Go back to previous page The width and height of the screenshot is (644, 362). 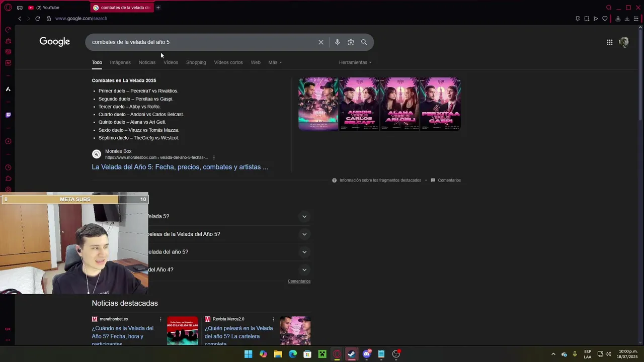tap(20, 19)
